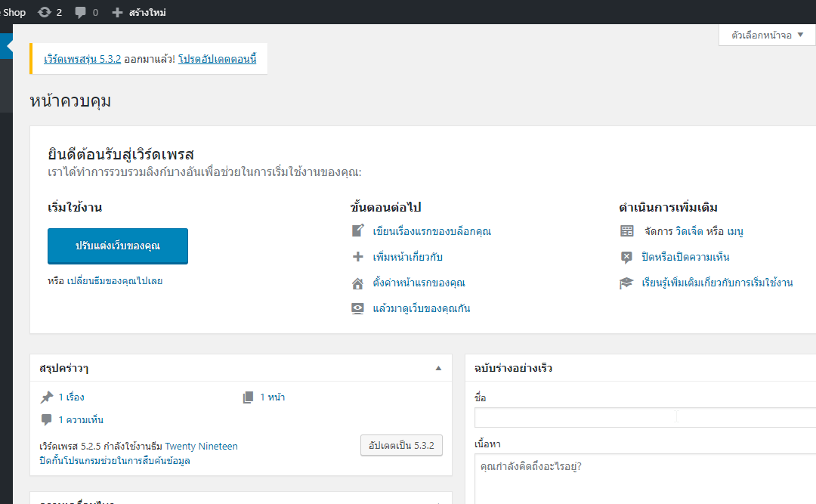The image size is (816, 504).
Task: Open the เวิร์ดเพรสรุ่น 5.3.2 link
Action: point(82,59)
